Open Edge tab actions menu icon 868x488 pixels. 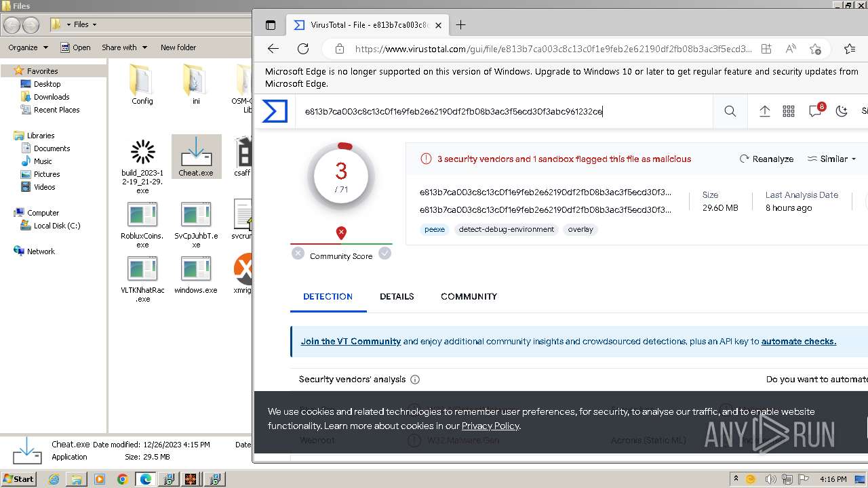(x=271, y=25)
